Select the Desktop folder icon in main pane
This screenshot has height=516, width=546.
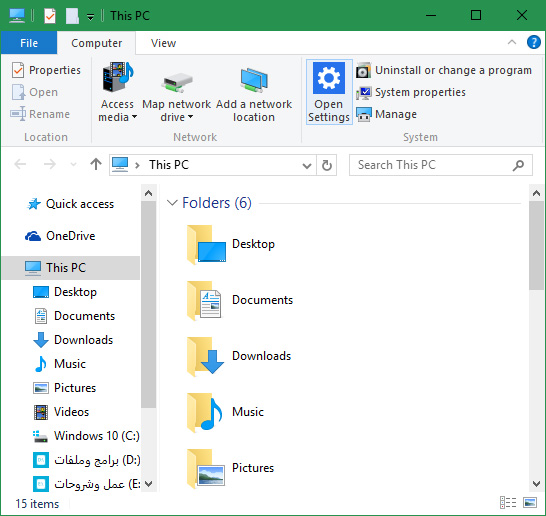206,244
